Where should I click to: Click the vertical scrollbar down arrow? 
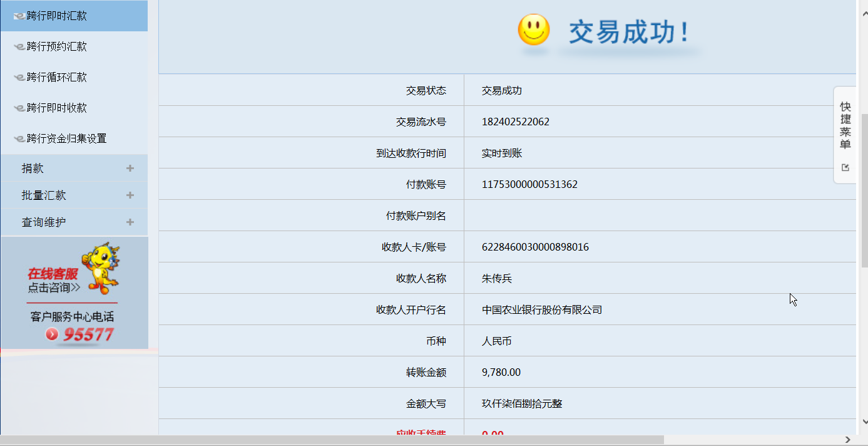tap(864, 422)
